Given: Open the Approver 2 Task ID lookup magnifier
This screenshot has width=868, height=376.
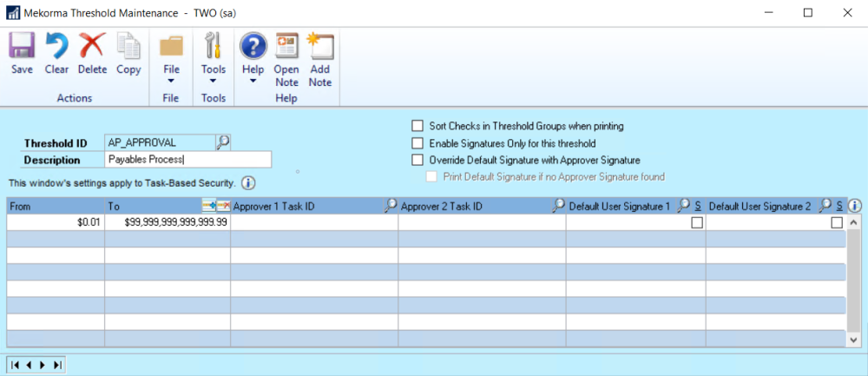Looking at the screenshot, I should coord(558,206).
